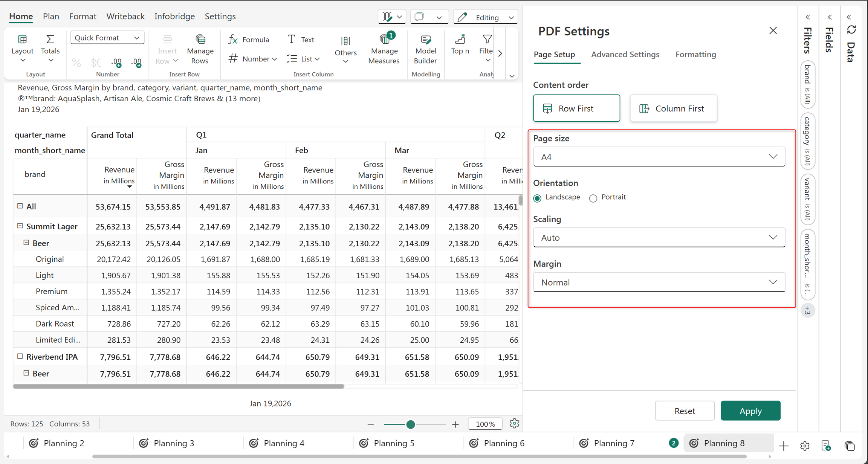868x464 pixels.
Task: Select the Portrait orientation radio button
Action: click(x=593, y=198)
